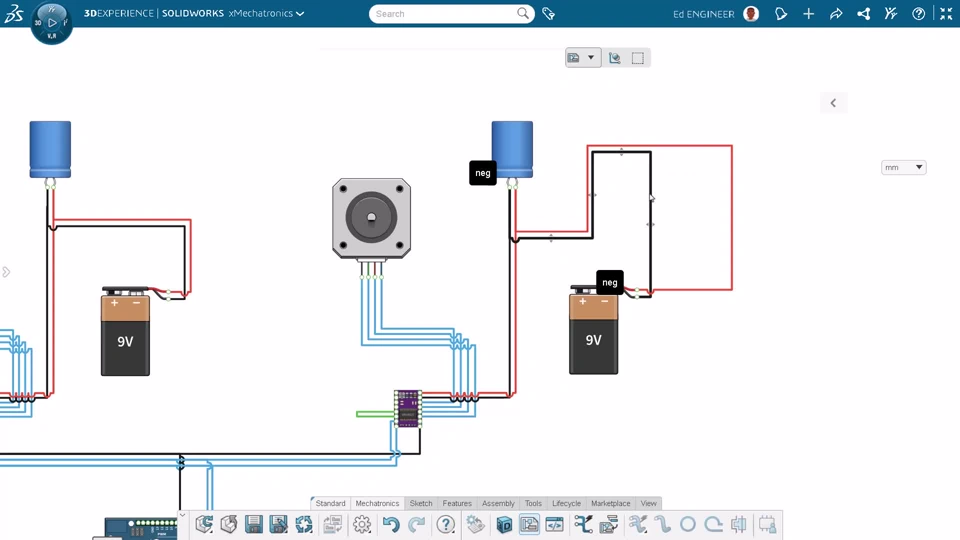Click the first open component icon
Image resolution: width=960 pixels, height=540 pixels.
204,524
